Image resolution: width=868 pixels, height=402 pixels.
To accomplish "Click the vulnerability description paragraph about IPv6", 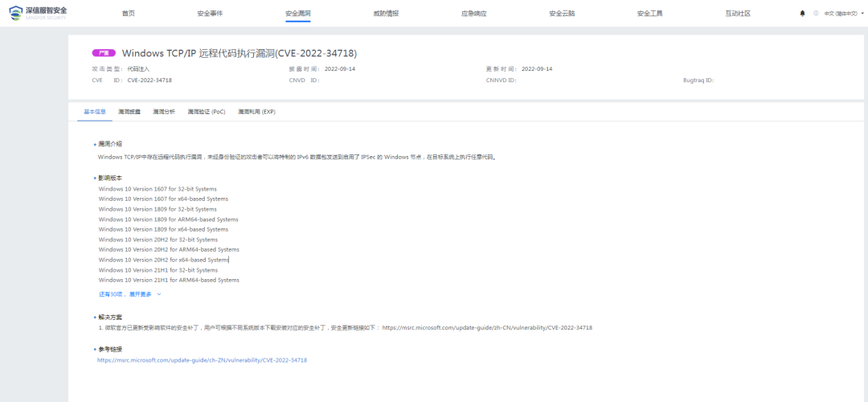I will click(297, 157).
